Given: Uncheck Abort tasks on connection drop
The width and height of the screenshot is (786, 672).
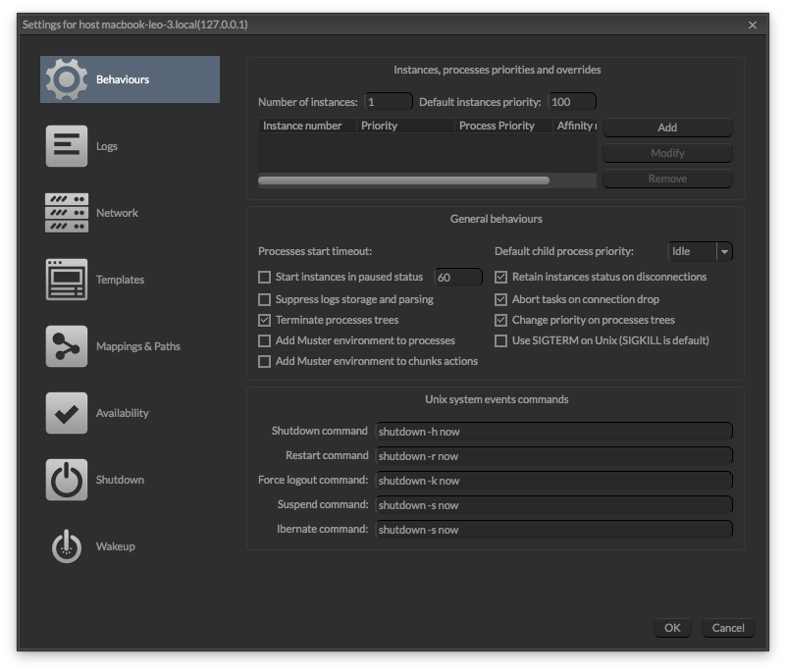Looking at the screenshot, I should pyautogui.click(x=501, y=299).
